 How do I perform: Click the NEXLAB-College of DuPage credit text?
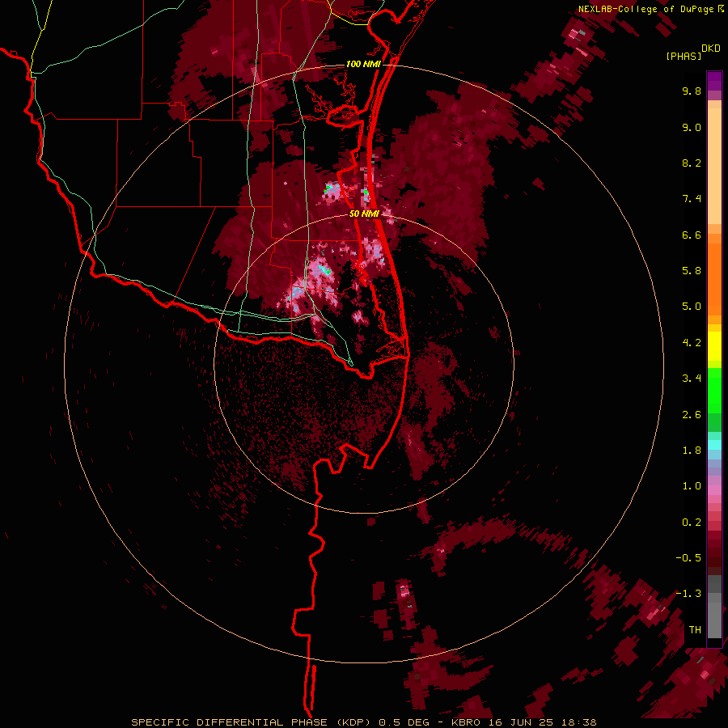[645, 9]
